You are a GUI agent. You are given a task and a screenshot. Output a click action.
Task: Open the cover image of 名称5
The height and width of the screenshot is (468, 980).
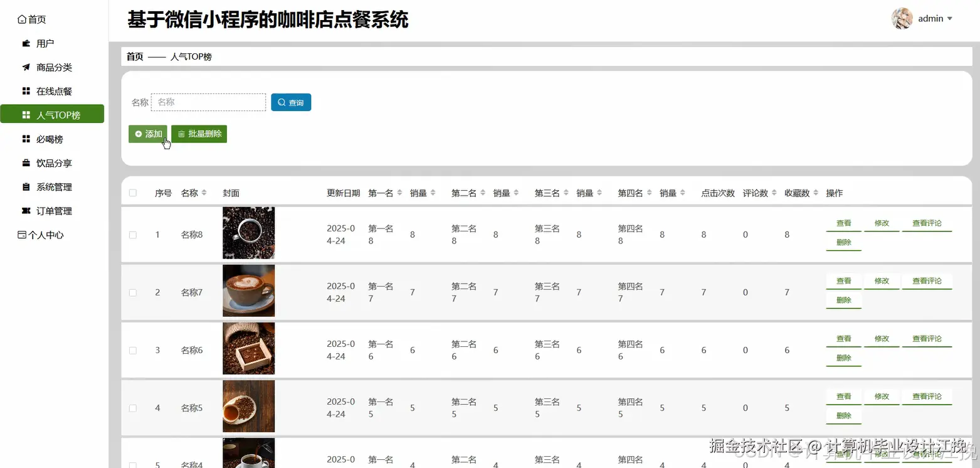click(248, 406)
